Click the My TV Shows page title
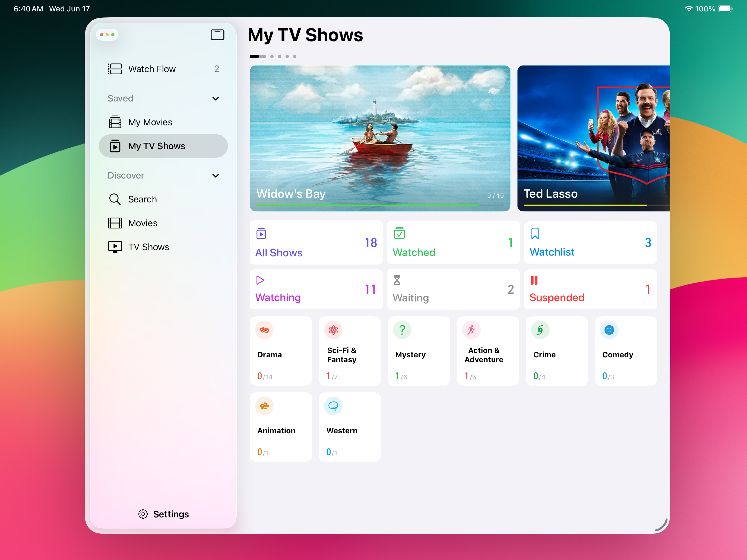Viewport: 747px width, 560px height. pyautogui.click(x=305, y=35)
